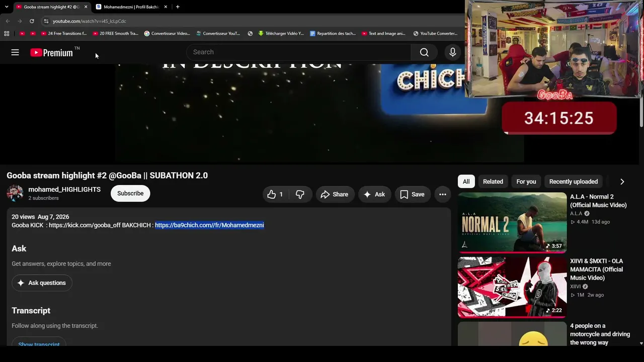Open A.L.A channel name under Normal 2

[576, 214]
